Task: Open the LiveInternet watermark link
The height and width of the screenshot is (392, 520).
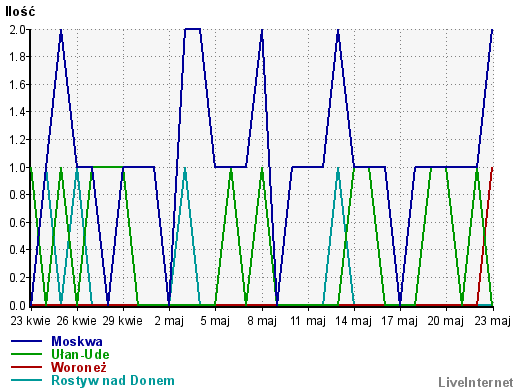Action: pos(476,382)
